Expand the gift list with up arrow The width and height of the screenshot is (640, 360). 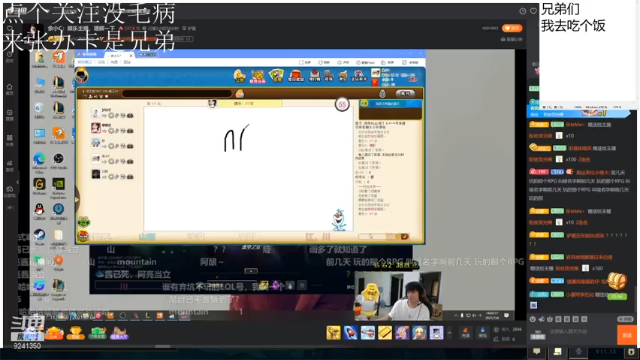[449, 333]
